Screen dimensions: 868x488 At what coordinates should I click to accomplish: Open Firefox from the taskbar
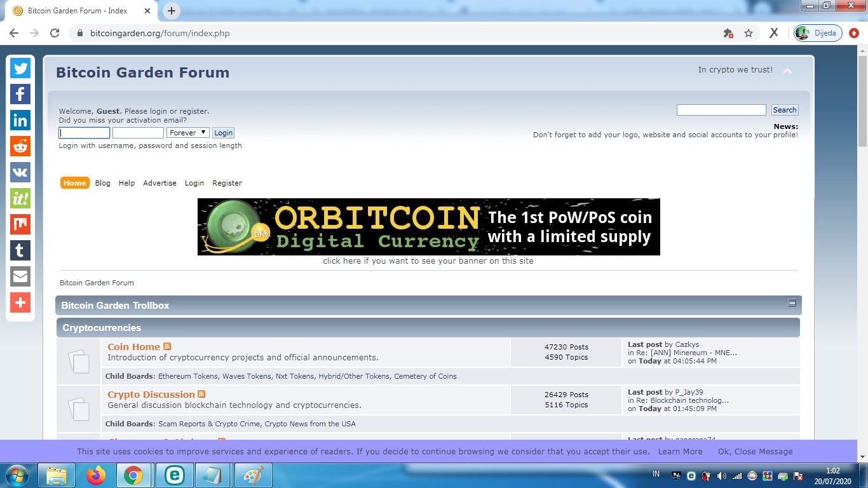click(x=95, y=475)
